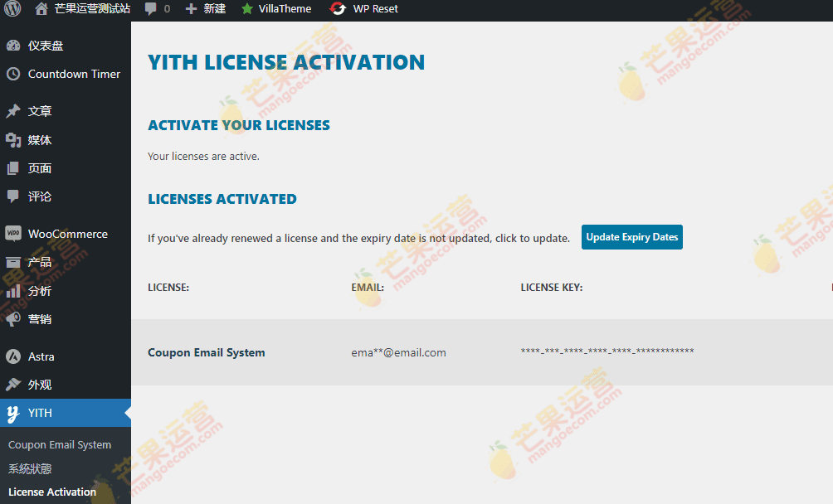Click the 外观 paintbrush icon
This screenshot has height=504, width=833.
click(x=13, y=384)
